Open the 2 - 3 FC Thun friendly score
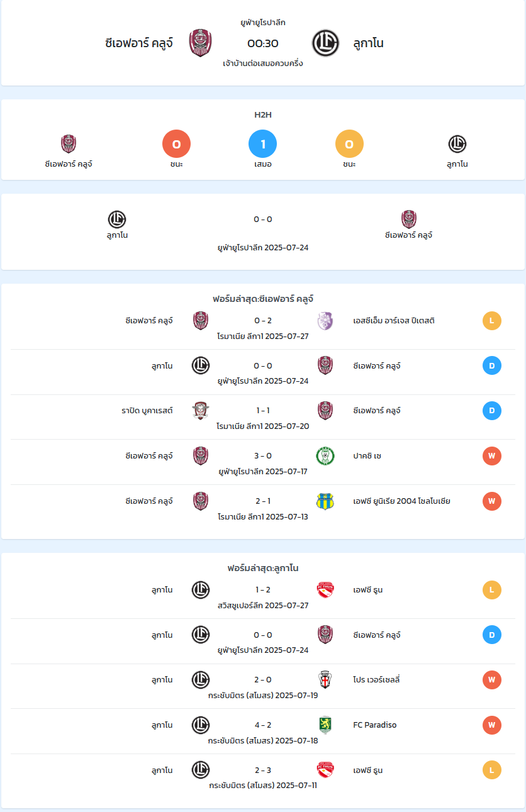Viewport: 526px width, 812px height. (263, 770)
